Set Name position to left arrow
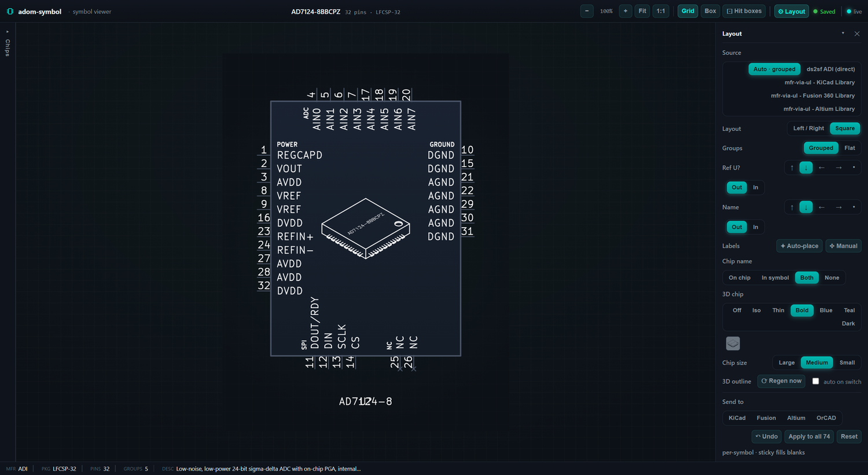The image size is (868, 475). [x=821, y=207]
